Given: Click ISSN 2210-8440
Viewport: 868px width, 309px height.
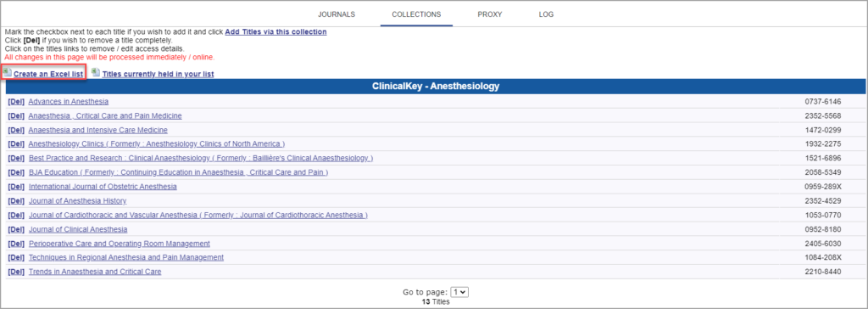Looking at the screenshot, I should point(823,272).
